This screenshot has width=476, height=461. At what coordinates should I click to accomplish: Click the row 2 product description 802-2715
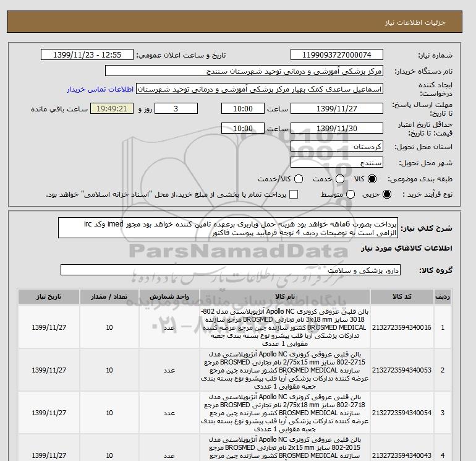pos(285,370)
